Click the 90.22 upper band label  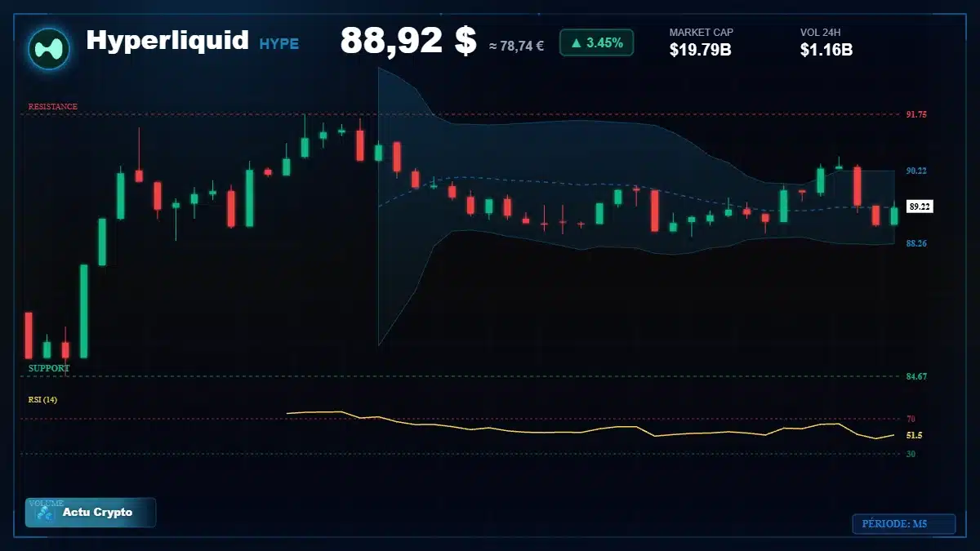(916, 171)
